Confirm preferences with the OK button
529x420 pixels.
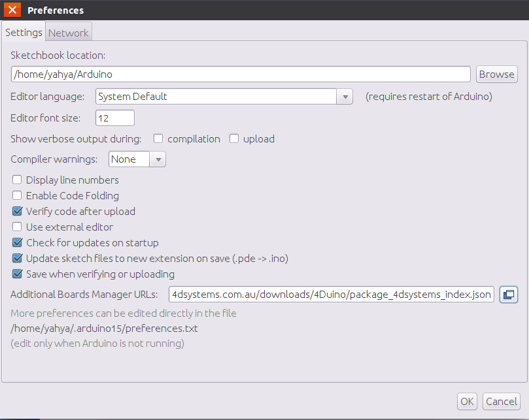(x=467, y=402)
